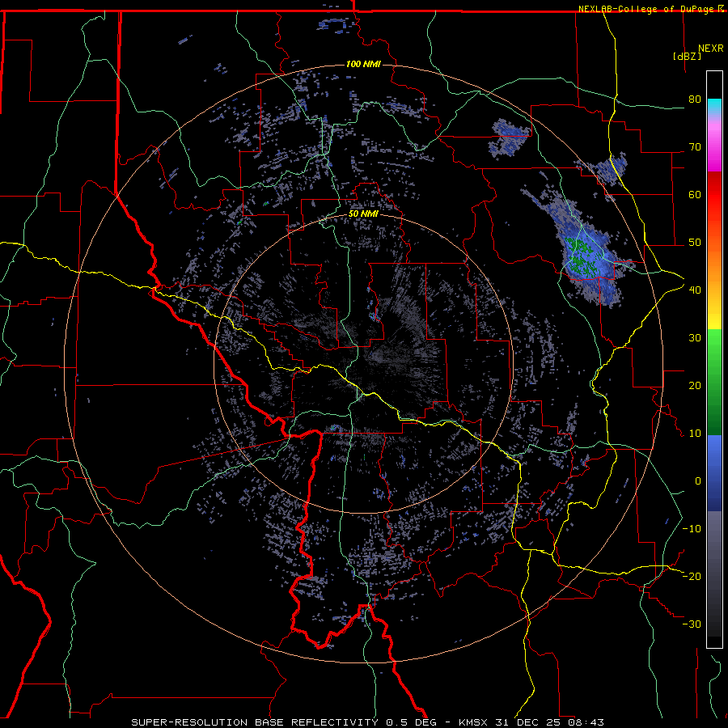Click the 60 value on the dBZ scale
This screenshot has width=728, height=728.
695,194
